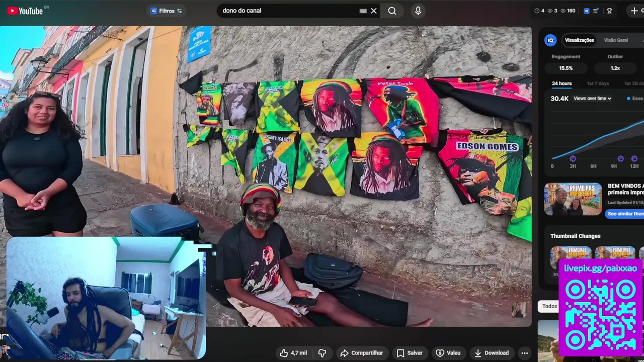
Task: Open the YouTube home logo
Action: pyautogui.click(x=25, y=11)
